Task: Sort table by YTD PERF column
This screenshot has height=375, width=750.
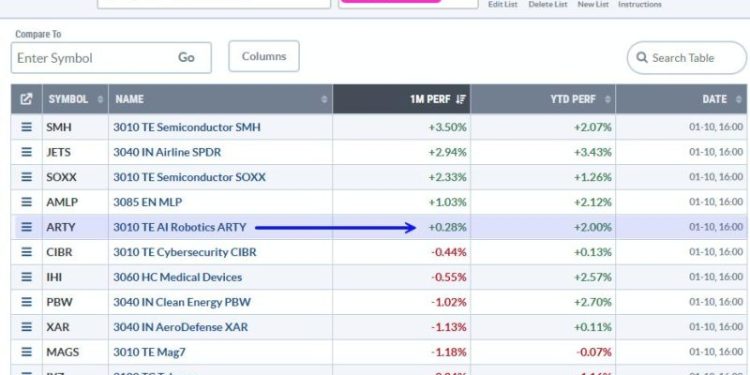Action: pos(543,99)
